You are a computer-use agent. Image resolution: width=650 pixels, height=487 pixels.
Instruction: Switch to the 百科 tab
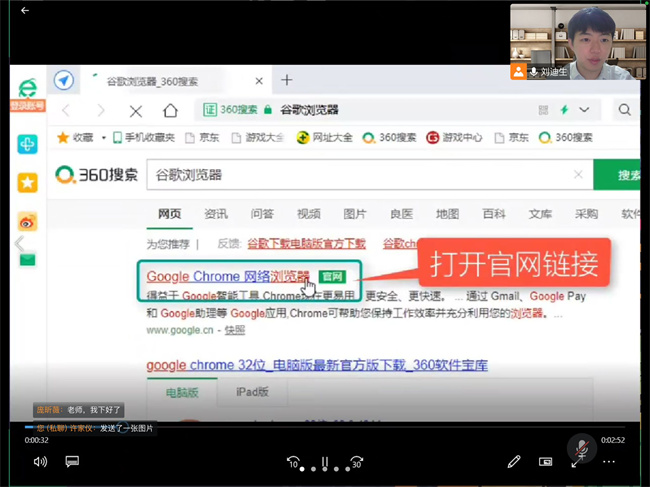coord(494,214)
